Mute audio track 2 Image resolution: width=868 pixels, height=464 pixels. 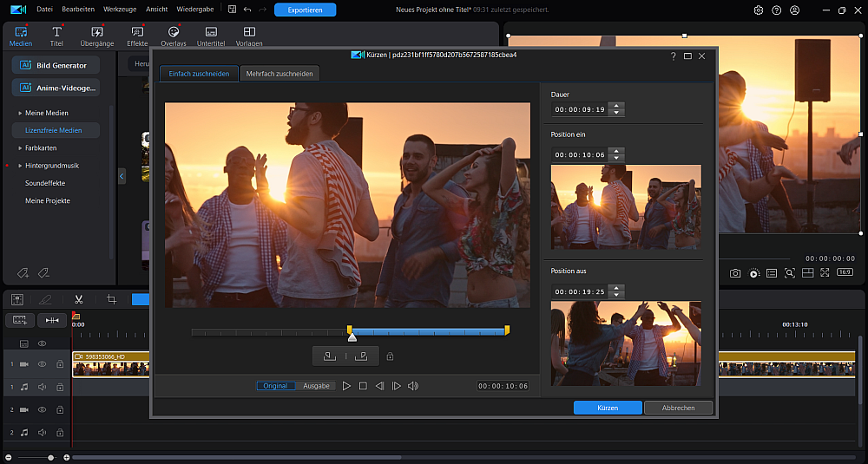pos(42,433)
